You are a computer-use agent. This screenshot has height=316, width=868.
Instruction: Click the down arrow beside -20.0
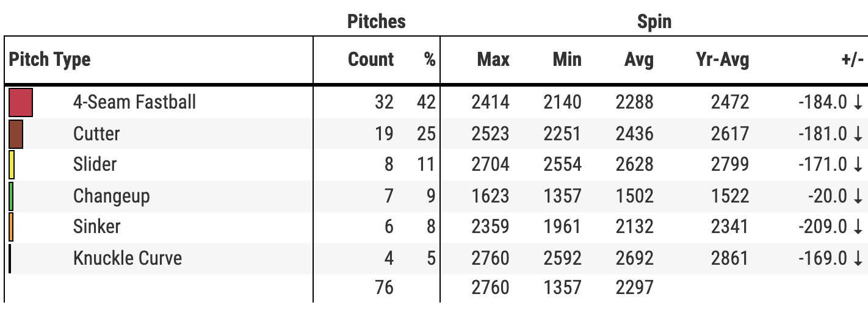tap(858, 196)
